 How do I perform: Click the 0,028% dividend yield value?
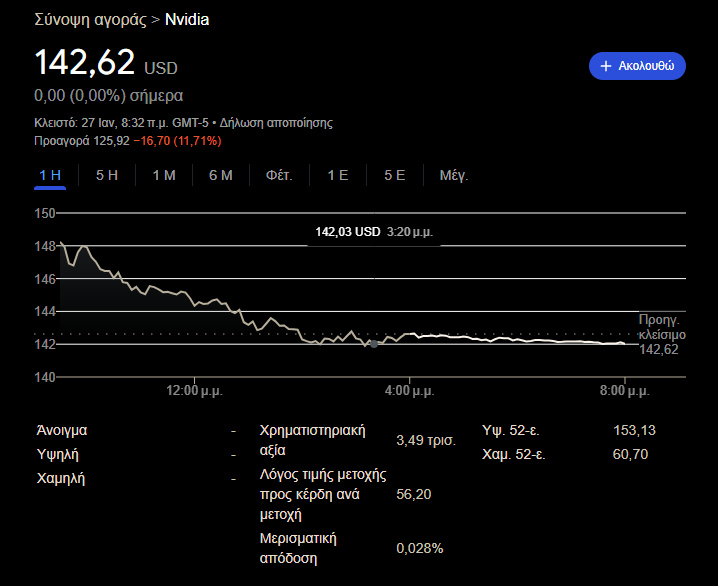click(x=419, y=548)
